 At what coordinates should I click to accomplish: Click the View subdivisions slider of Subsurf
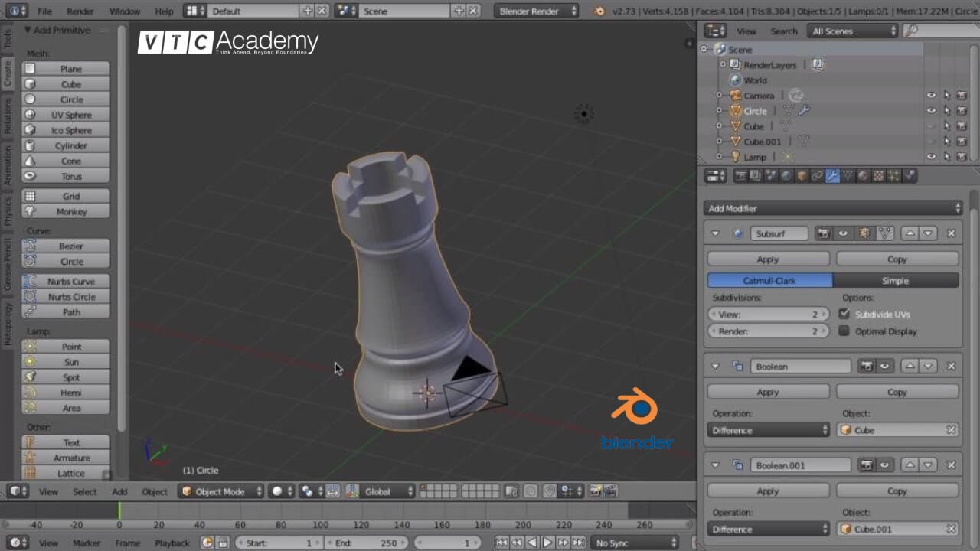[x=768, y=314]
